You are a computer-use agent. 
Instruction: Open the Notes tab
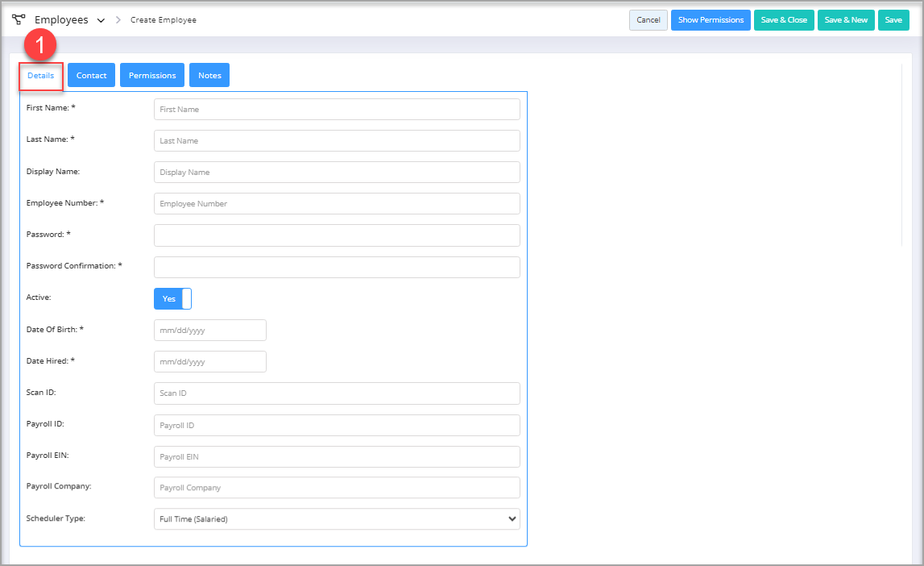[x=209, y=76]
